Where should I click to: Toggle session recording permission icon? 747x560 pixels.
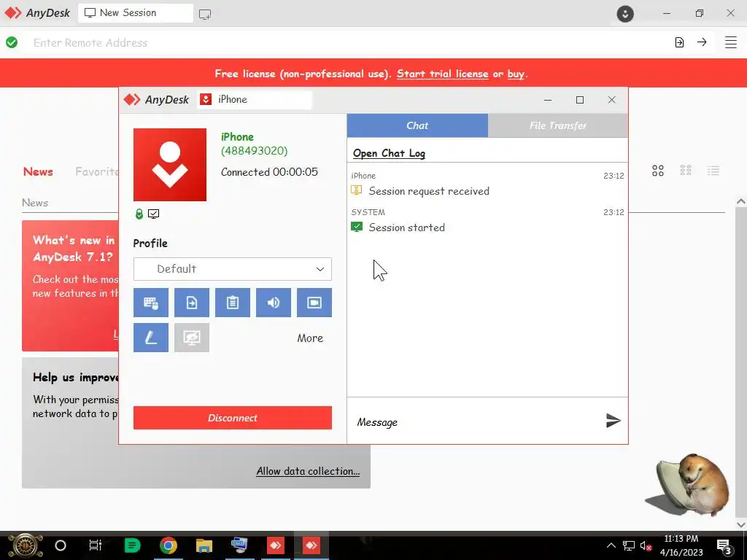(314, 303)
